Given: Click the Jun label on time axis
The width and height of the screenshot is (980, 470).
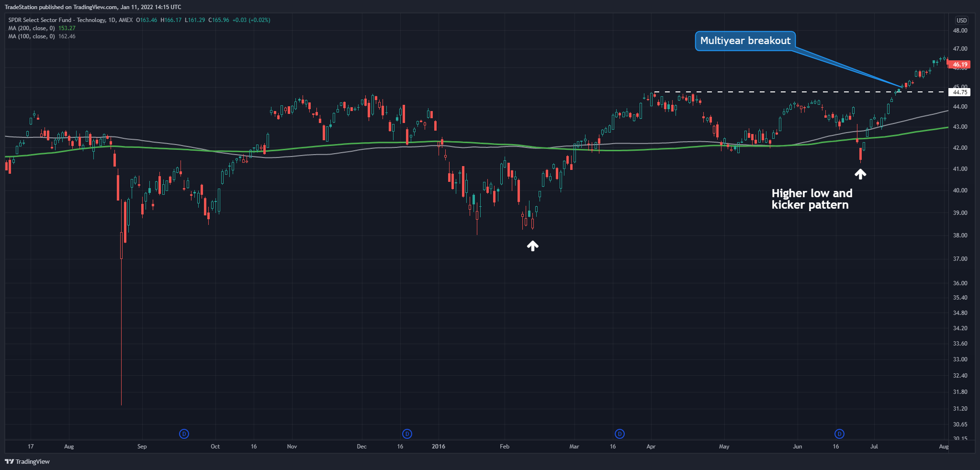Looking at the screenshot, I should click(x=797, y=447).
